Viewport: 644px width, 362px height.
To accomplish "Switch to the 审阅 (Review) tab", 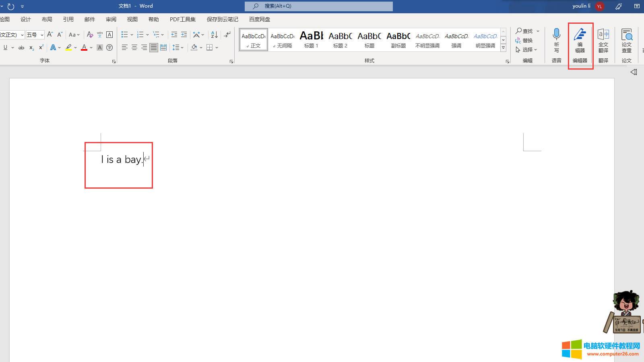I will (111, 19).
